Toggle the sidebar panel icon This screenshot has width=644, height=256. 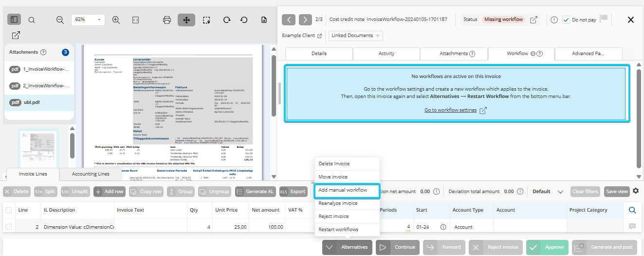(x=14, y=20)
